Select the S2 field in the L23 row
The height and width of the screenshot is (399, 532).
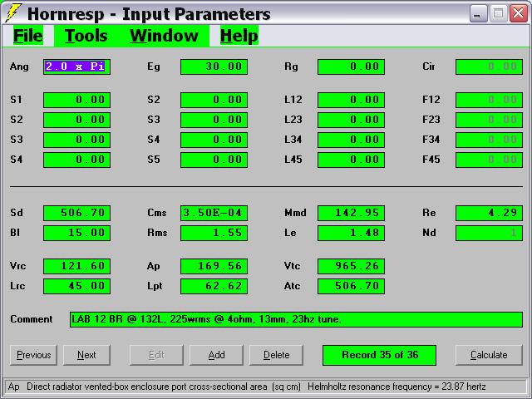point(76,120)
